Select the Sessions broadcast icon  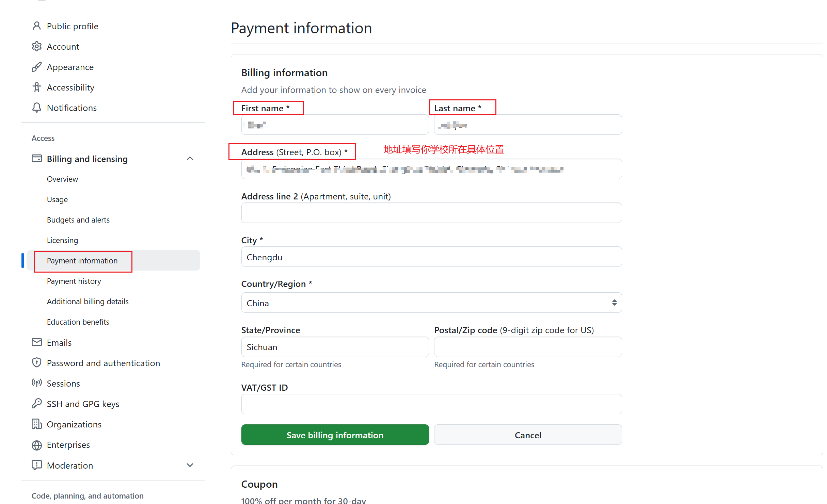pos(36,383)
